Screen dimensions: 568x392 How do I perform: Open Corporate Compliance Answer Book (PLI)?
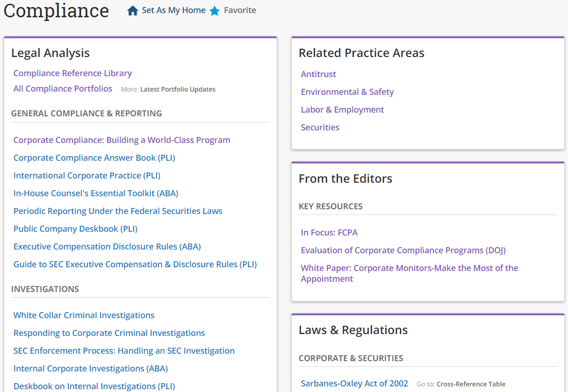pos(94,158)
